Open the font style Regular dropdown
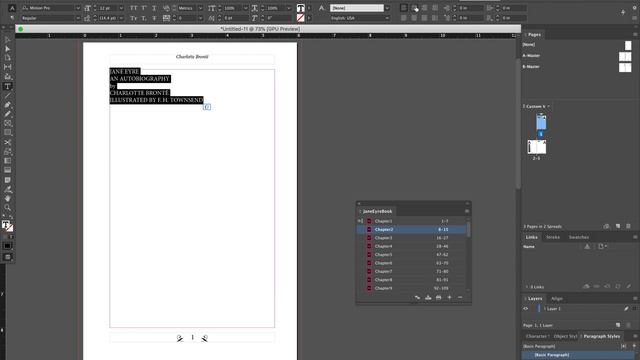The width and height of the screenshot is (640, 360). (78, 18)
